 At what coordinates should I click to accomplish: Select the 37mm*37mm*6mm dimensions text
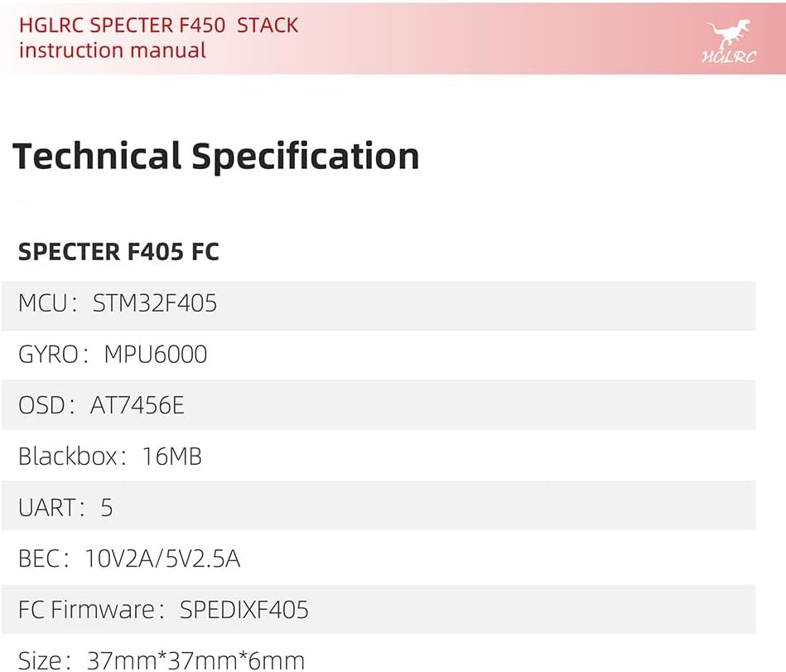[195, 660]
